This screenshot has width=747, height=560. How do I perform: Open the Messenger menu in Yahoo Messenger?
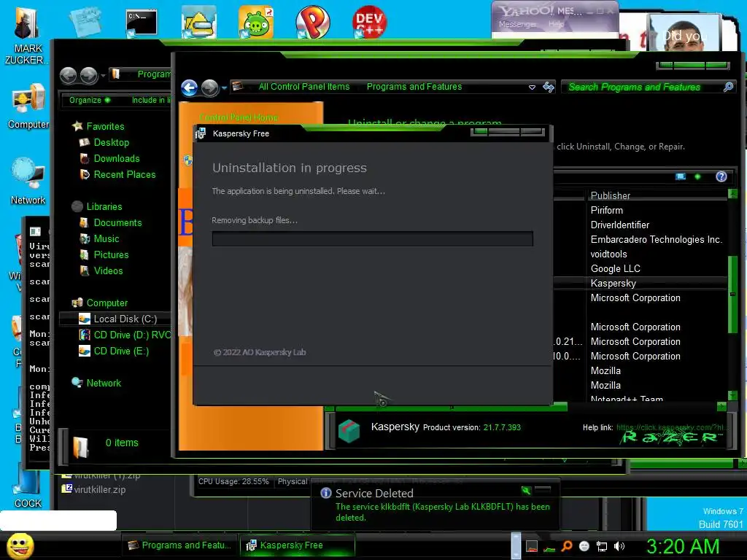[517, 24]
